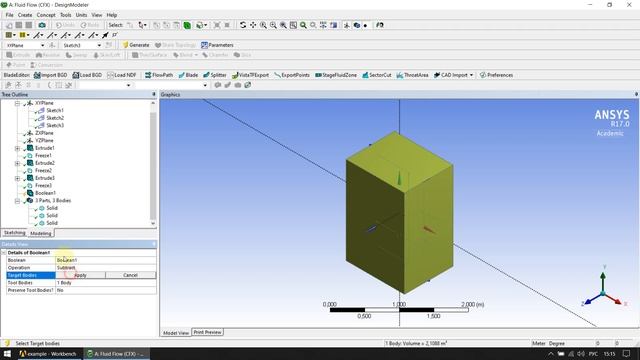Open the XYPlane active plane dropdown
640x360 pixels.
pyautogui.click(x=42, y=45)
